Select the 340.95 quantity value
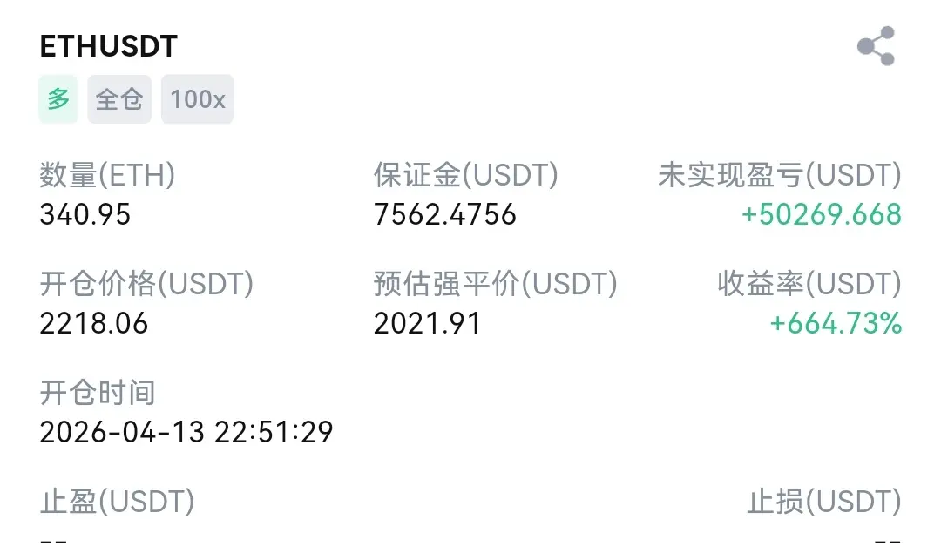 (x=85, y=214)
